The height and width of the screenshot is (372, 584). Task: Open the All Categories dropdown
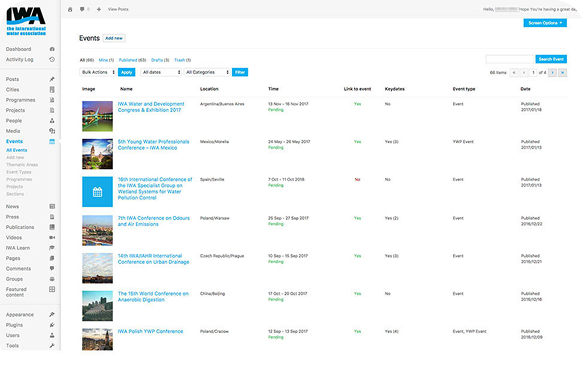tap(207, 72)
